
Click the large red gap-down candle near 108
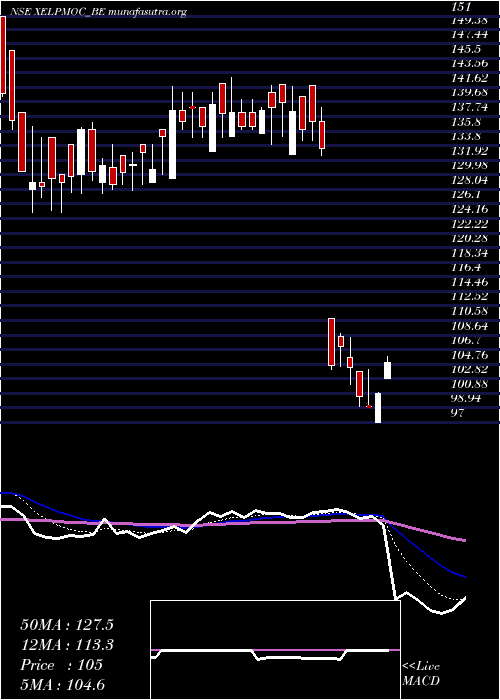pos(331,343)
